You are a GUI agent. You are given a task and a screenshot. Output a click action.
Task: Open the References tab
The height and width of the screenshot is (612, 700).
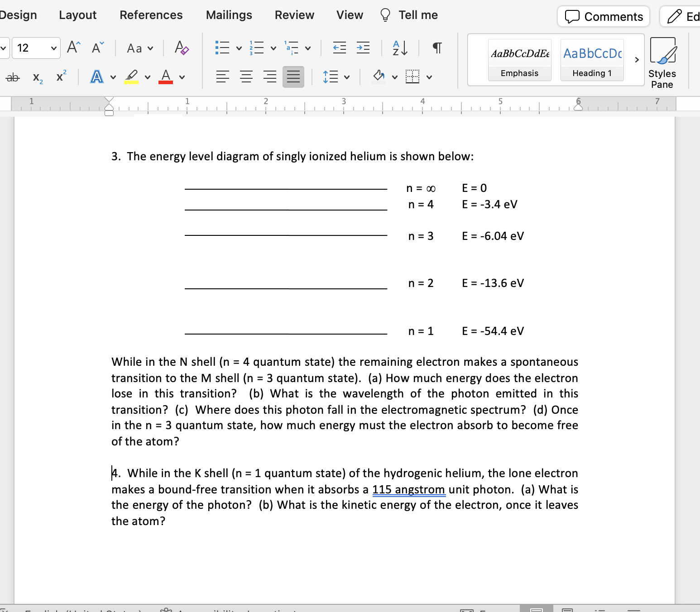(151, 15)
